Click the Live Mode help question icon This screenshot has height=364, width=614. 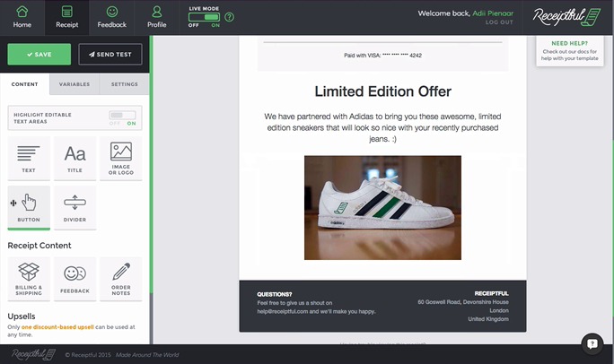point(230,17)
